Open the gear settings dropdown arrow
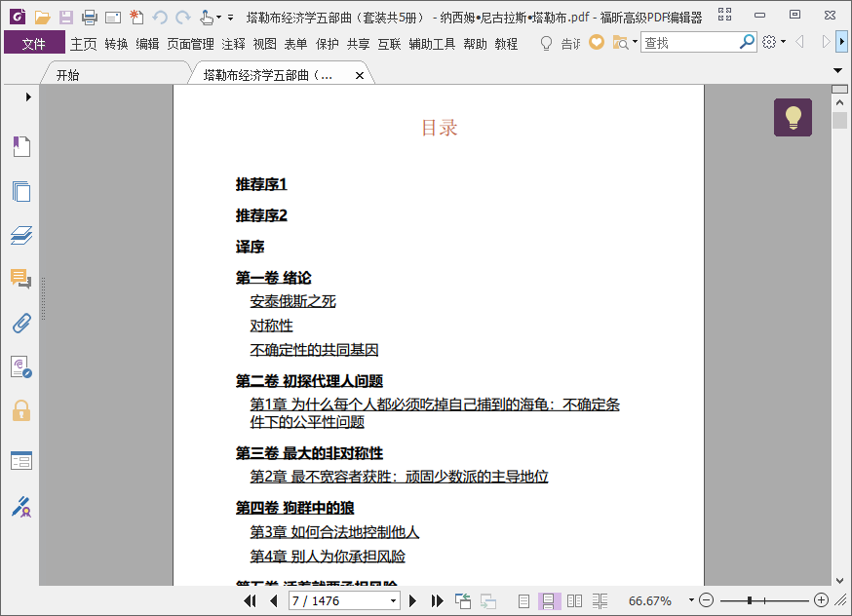This screenshot has height=616, width=852. (x=783, y=42)
